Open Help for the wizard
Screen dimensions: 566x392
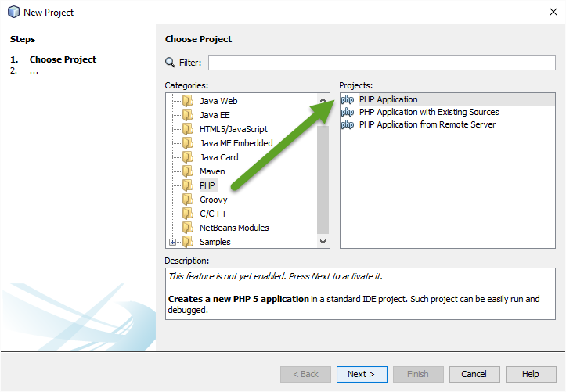click(x=531, y=374)
